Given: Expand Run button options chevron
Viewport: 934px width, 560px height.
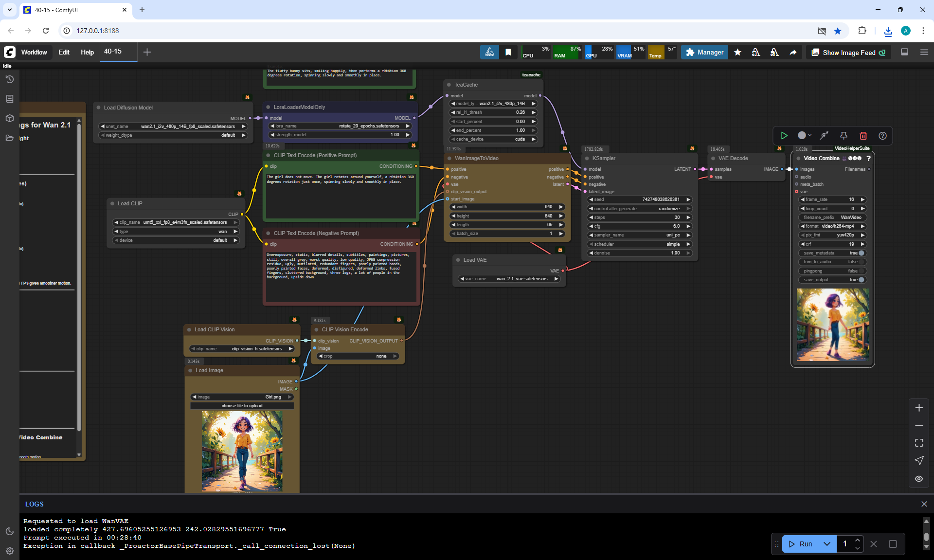Looking at the screenshot, I should click(826, 544).
